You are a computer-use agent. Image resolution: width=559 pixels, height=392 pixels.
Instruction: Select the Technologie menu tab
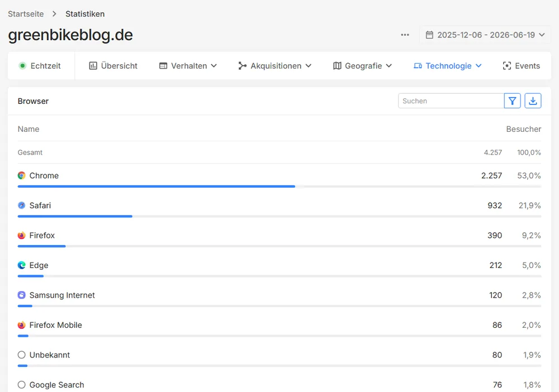click(x=448, y=66)
